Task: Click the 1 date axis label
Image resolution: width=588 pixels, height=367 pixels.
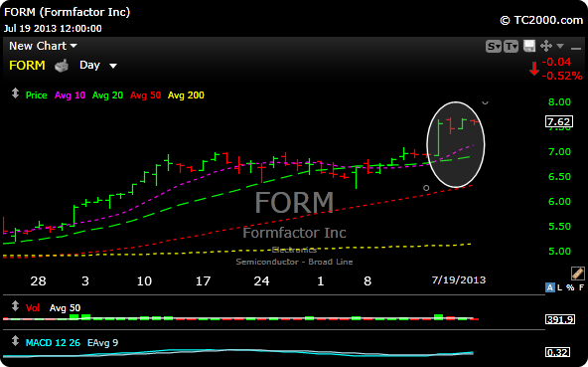Action: pyautogui.click(x=320, y=281)
